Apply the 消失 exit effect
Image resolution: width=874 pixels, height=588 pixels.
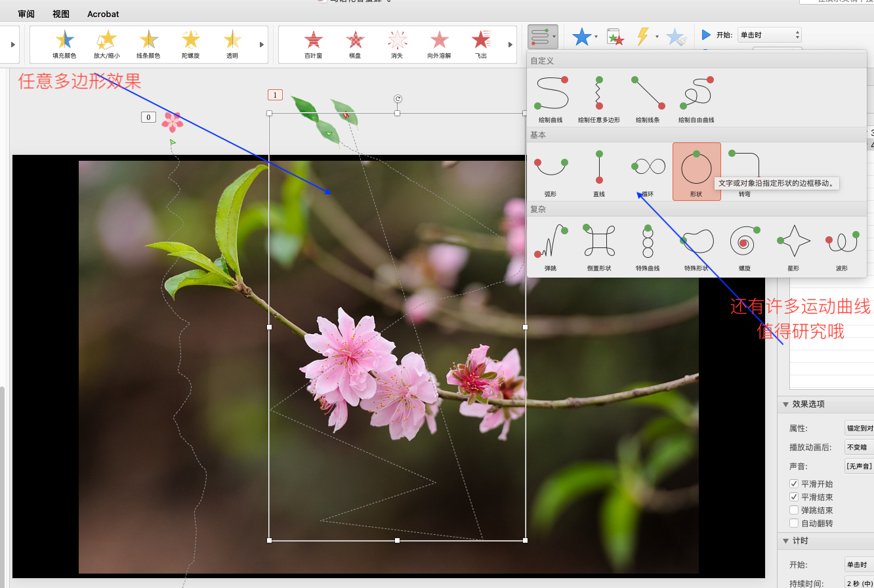(397, 45)
